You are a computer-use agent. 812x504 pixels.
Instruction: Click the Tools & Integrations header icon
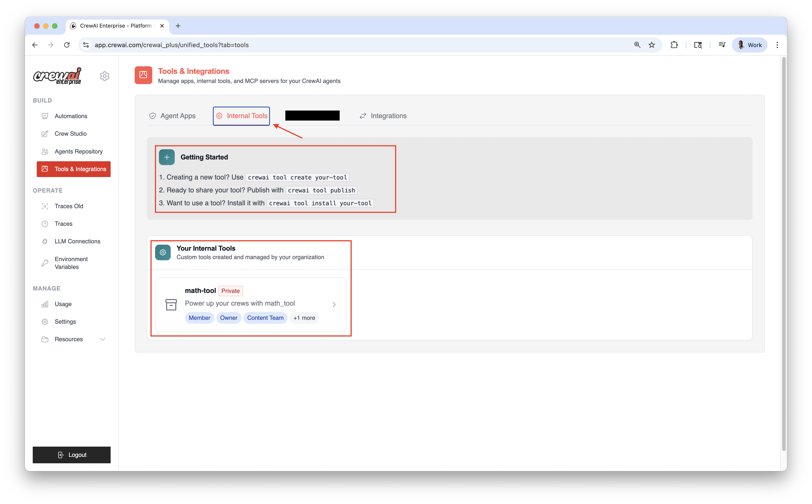pos(143,75)
